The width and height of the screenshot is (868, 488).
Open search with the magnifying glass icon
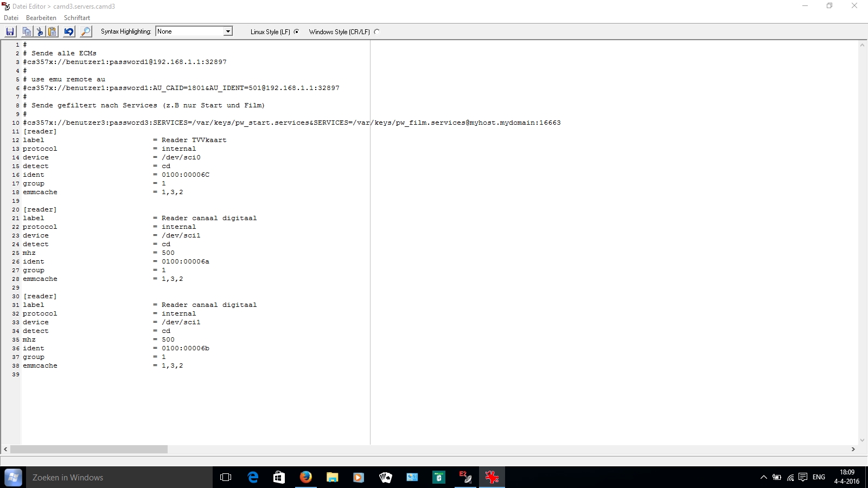(86, 31)
